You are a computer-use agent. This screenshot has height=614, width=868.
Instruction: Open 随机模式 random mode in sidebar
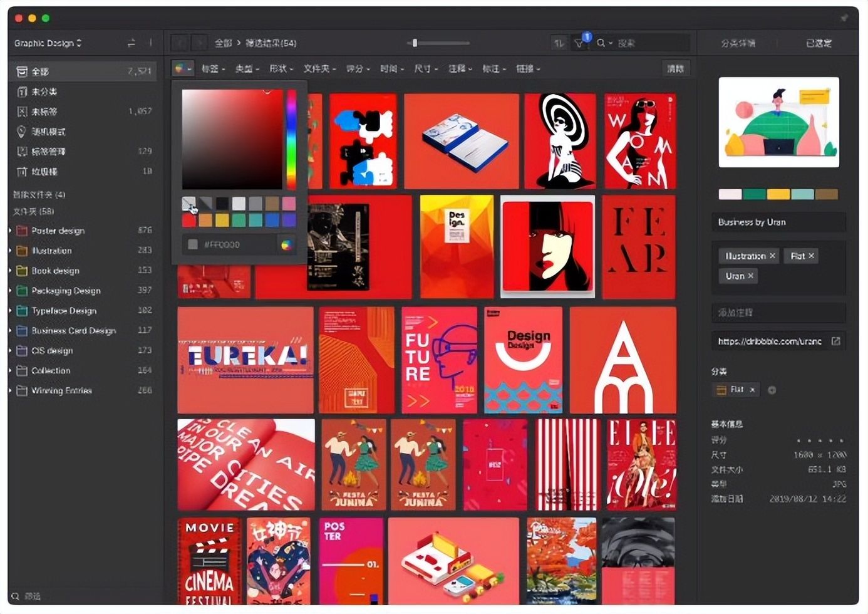pyautogui.click(x=84, y=132)
